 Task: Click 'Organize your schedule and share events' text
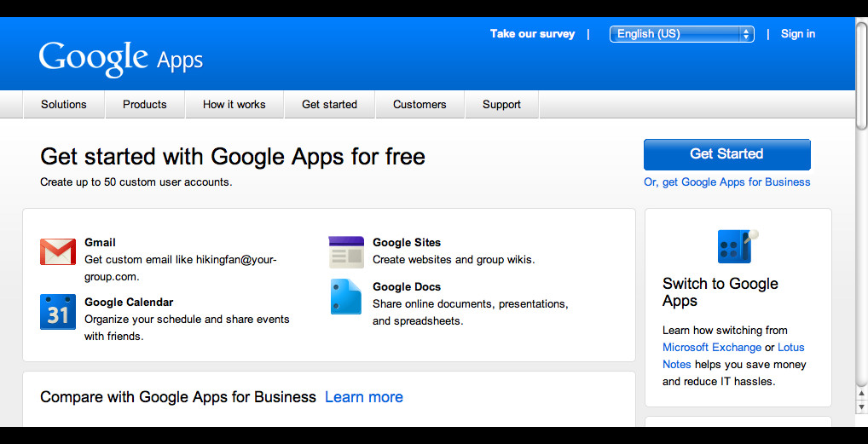click(187, 320)
